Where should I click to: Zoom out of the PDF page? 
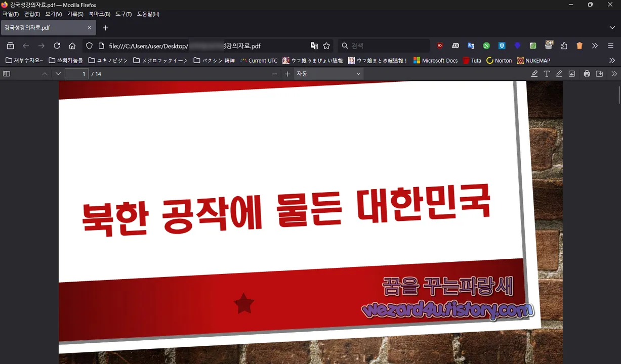274,73
